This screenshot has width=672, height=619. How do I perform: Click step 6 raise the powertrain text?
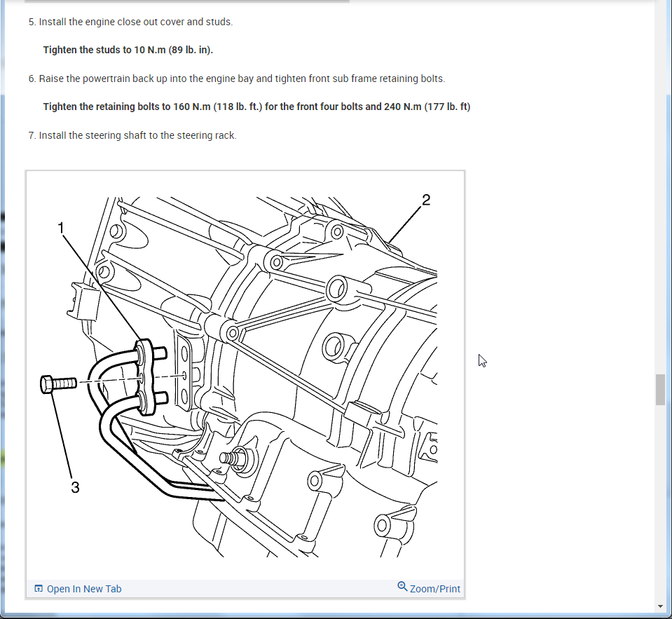click(x=237, y=79)
